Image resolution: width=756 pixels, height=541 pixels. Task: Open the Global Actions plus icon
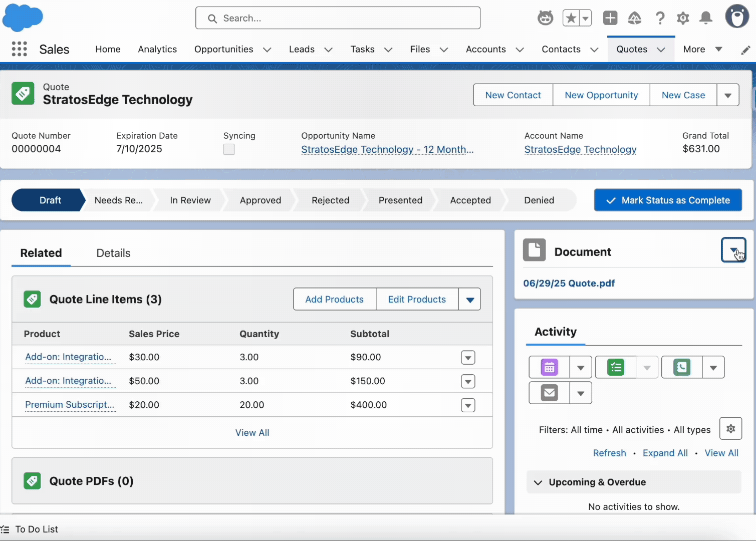pyautogui.click(x=610, y=19)
